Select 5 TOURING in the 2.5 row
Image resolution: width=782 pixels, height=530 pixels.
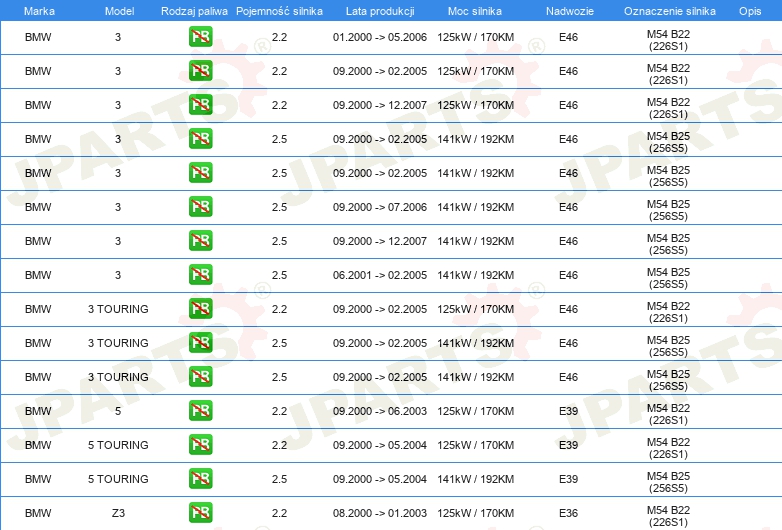pos(118,479)
